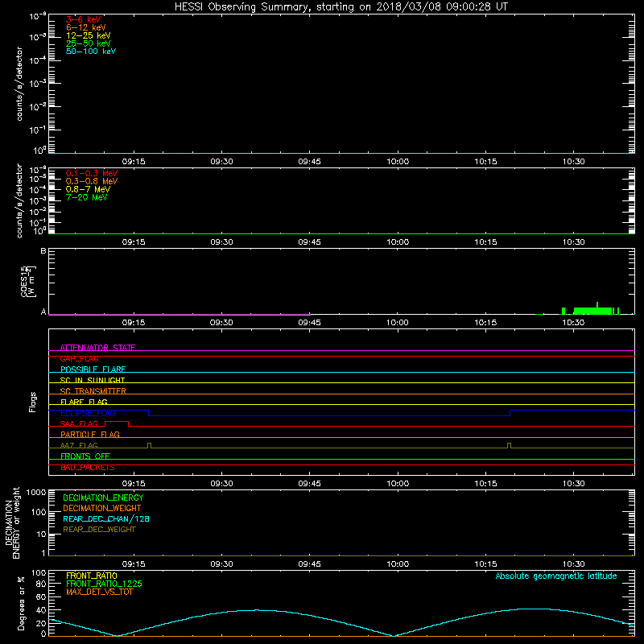Screen dimensions: 644x644
Task: Click the first AAZ_FLAG pulse near 09:17
Action: 149,445
